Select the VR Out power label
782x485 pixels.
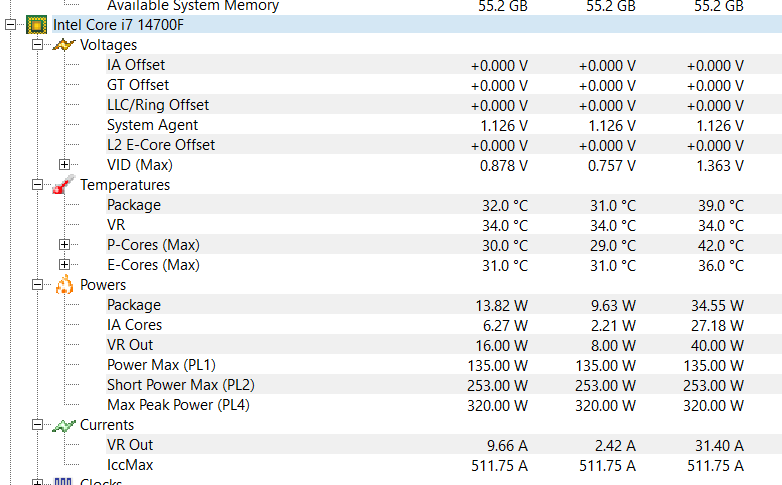[130, 345]
